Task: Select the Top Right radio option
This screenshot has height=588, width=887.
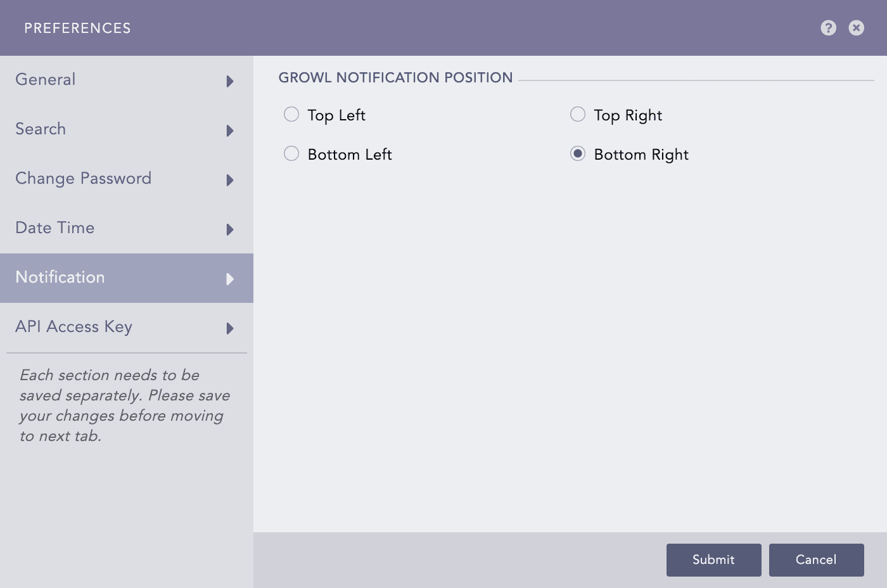Action: pyautogui.click(x=578, y=115)
